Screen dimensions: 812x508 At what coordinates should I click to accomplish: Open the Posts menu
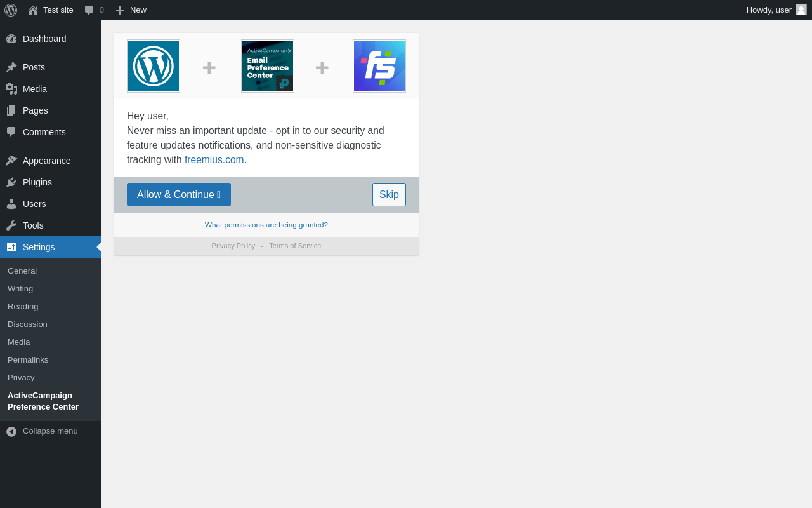[x=51, y=67]
